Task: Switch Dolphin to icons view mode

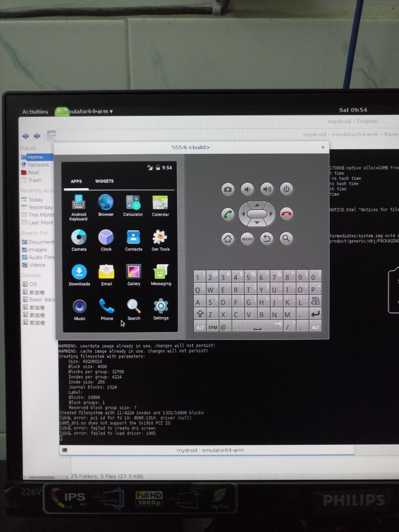Action: tap(52, 136)
